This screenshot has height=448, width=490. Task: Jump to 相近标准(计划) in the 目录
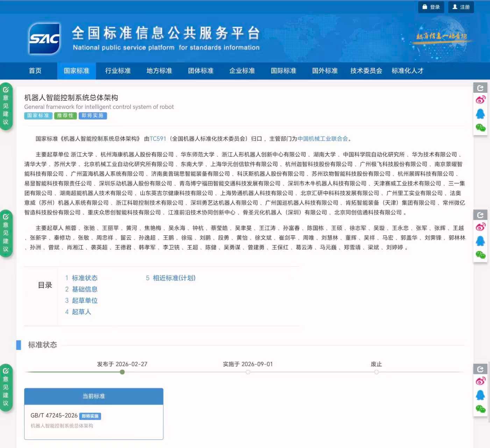click(174, 278)
